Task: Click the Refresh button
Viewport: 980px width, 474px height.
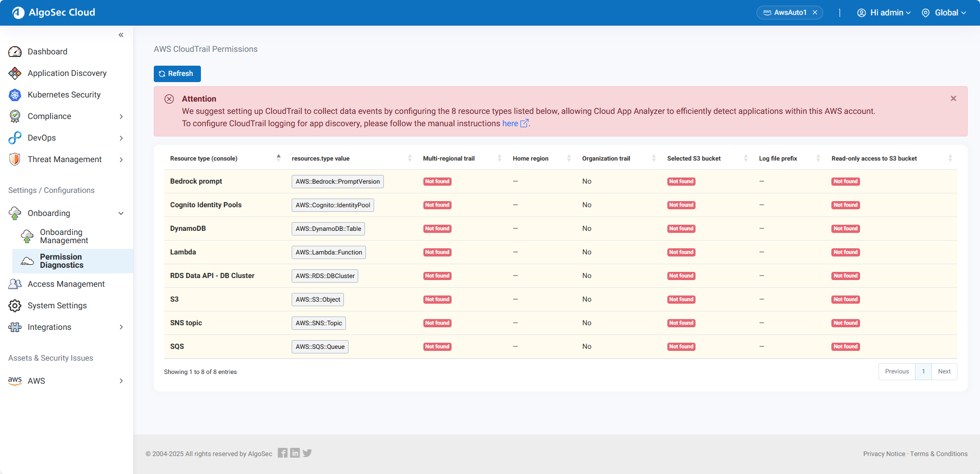Action: point(177,74)
